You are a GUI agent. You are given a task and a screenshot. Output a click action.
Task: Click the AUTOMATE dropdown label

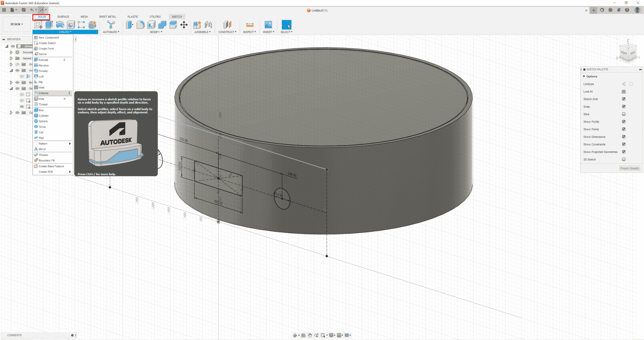111,32
